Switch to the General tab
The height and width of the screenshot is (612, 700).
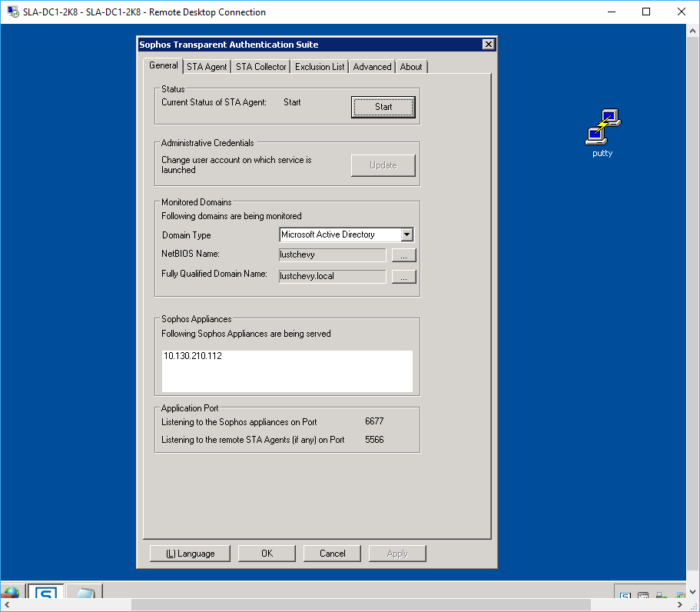pyautogui.click(x=164, y=65)
